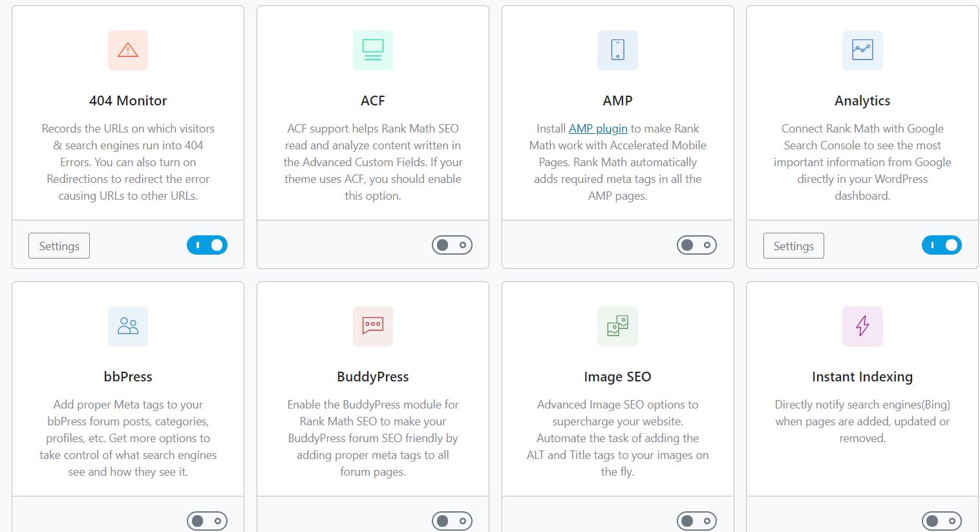The height and width of the screenshot is (532, 980).
Task: Click the ACF module monitor icon
Action: click(373, 50)
